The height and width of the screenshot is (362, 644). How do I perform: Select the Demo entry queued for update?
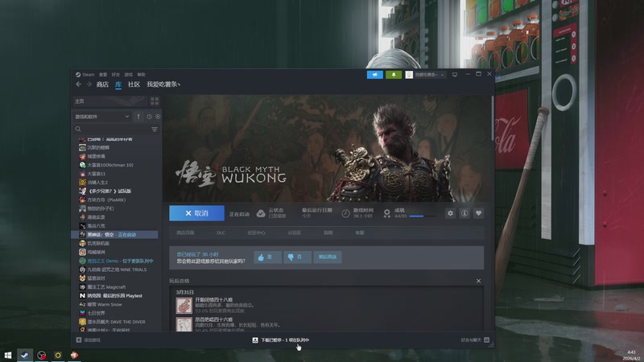point(117,261)
